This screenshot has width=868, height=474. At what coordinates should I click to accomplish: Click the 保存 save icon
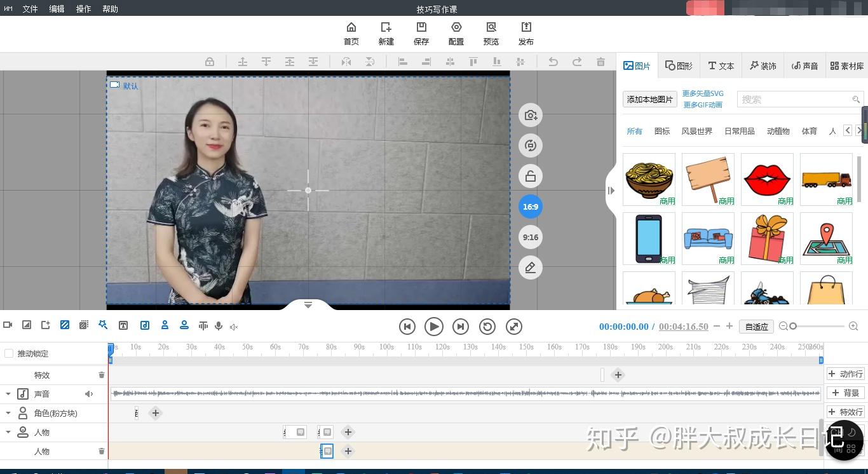(421, 27)
